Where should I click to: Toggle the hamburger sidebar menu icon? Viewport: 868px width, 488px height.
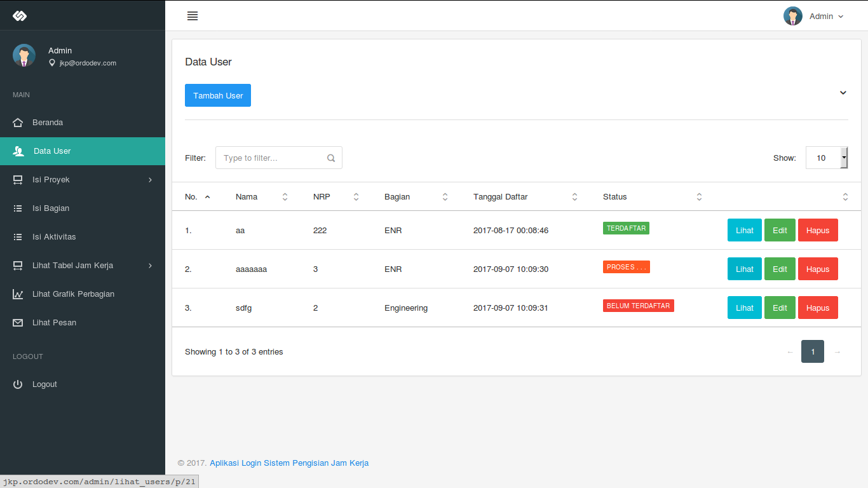(193, 16)
